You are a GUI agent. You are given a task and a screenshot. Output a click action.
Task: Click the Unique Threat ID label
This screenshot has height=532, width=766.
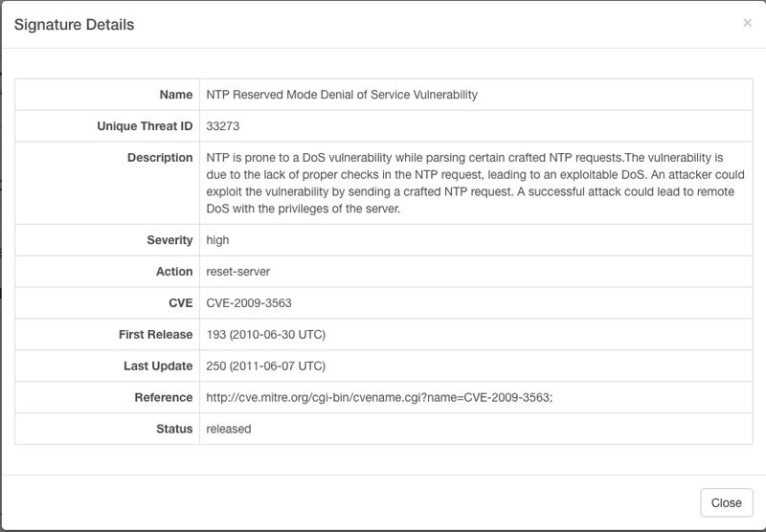coord(145,126)
